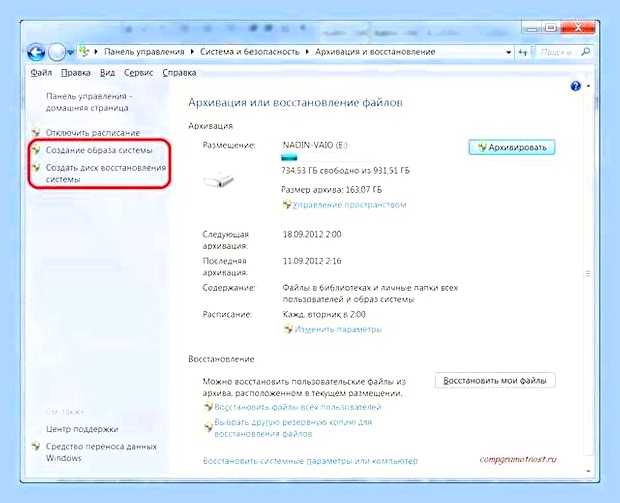Image resolution: width=620 pixels, height=503 pixels.
Task: Open Управление пространством link
Action: [349, 205]
